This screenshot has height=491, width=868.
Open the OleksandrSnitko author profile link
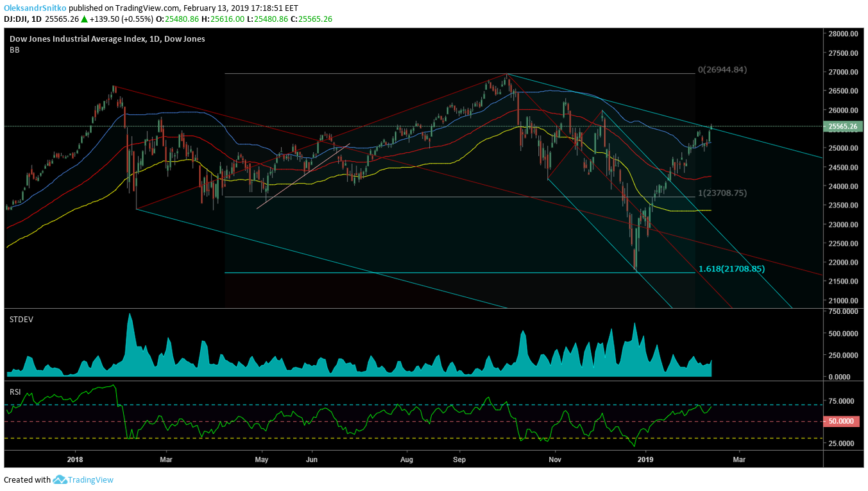pos(35,8)
